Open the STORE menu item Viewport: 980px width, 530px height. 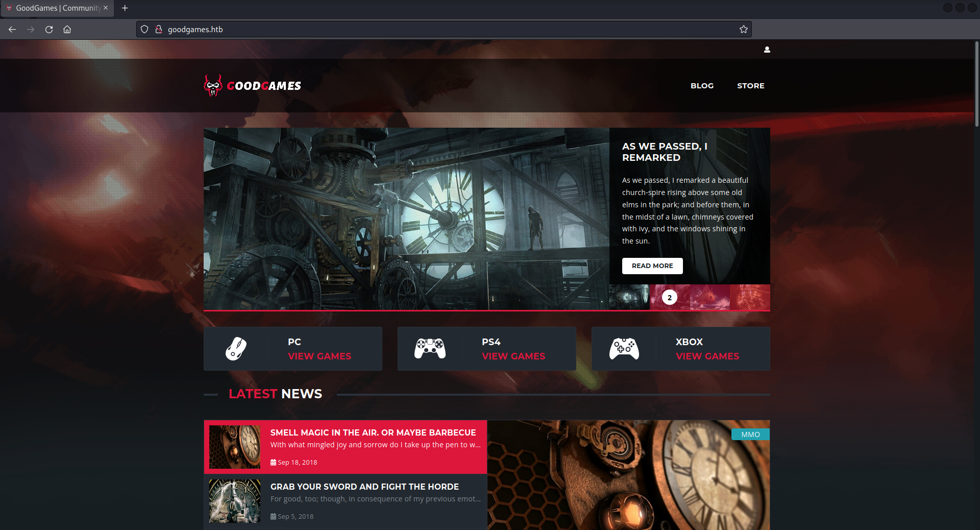click(x=750, y=86)
